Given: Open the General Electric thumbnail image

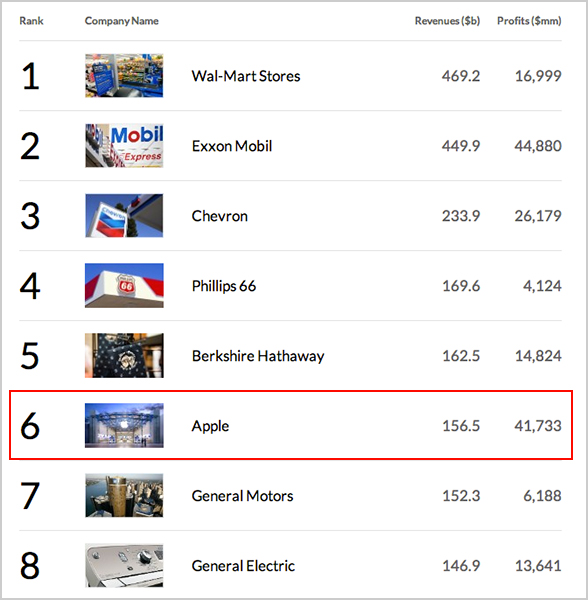Looking at the screenshot, I should 124,566.
